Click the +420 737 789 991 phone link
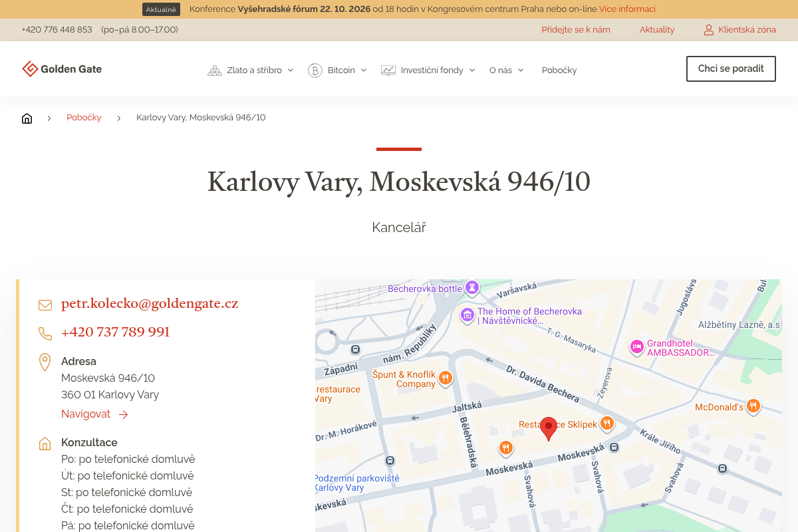Viewport: 798px width, 532px height. tap(116, 332)
